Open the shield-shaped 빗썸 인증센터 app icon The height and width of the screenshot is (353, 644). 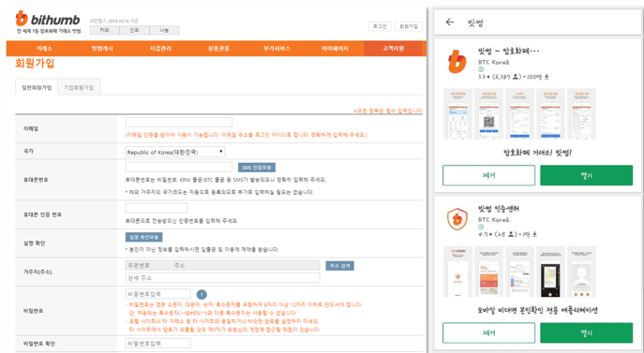click(457, 219)
